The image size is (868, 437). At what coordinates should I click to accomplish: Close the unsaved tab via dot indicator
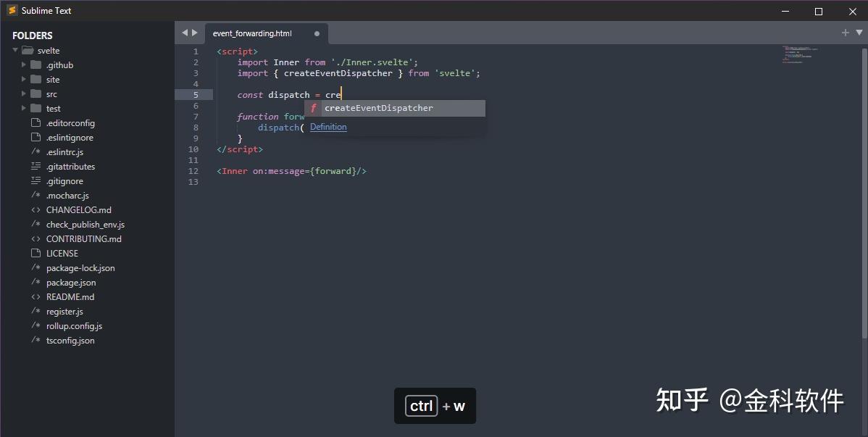(317, 33)
